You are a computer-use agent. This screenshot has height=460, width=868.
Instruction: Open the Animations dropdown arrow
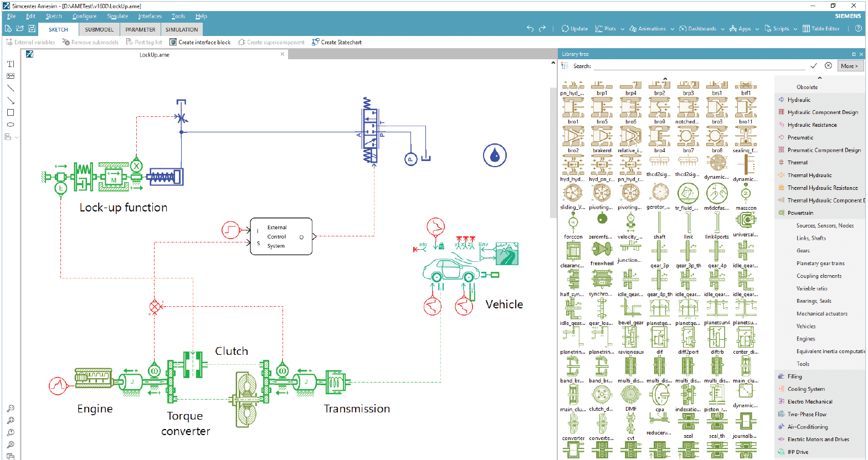(x=672, y=29)
